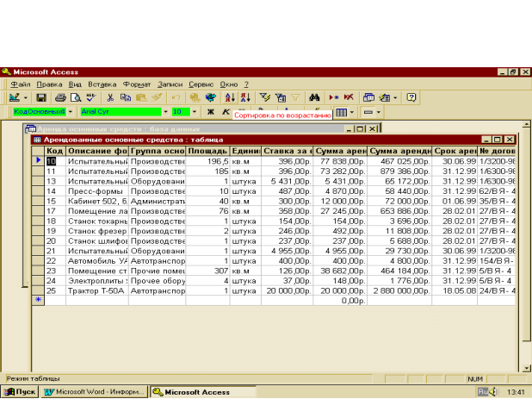This screenshot has width=532, height=399.
Task: Select the Площадь column header
Action: (x=207, y=151)
